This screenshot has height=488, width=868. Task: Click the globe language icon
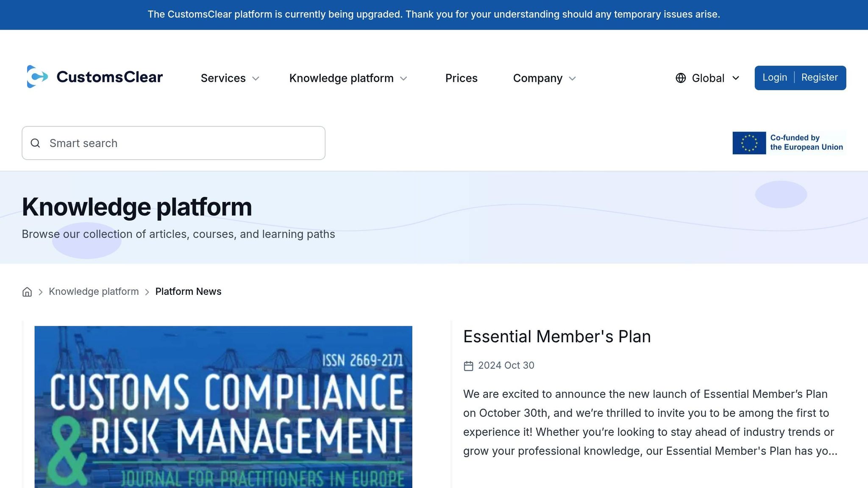681,78
